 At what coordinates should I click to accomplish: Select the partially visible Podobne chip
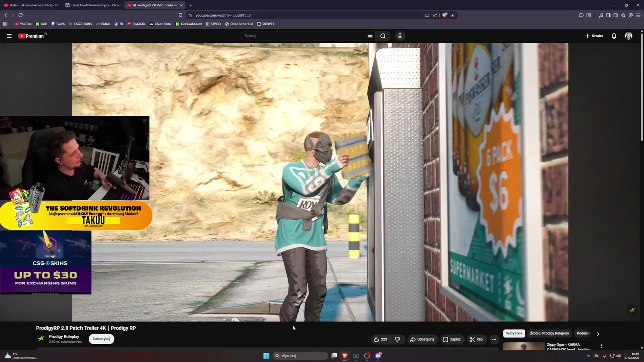[583, 333]
